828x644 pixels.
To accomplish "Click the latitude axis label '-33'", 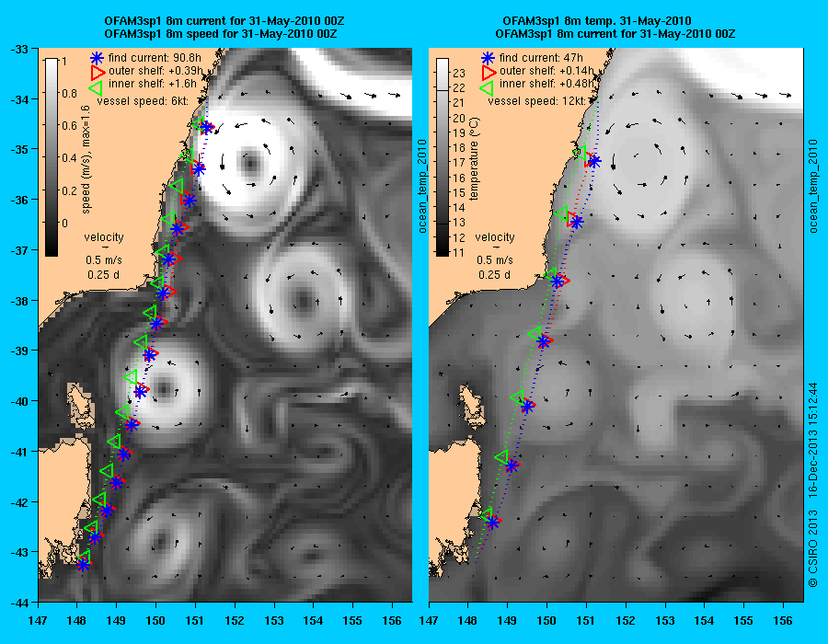I will point(18,49).
